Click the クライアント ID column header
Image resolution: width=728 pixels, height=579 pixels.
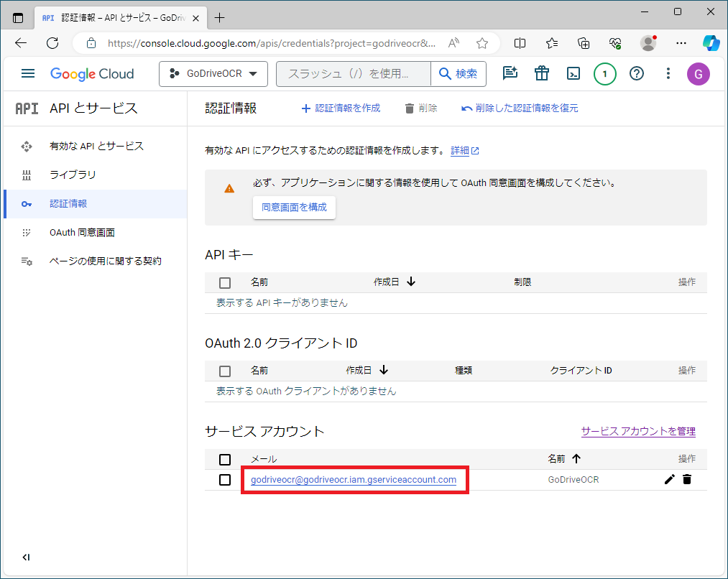[581, 370]
